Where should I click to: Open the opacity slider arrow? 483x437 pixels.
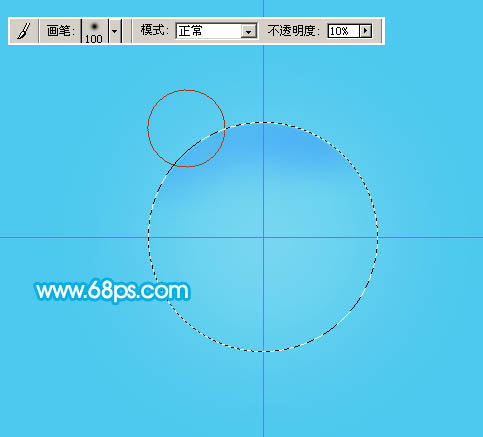tap(366, 31)
